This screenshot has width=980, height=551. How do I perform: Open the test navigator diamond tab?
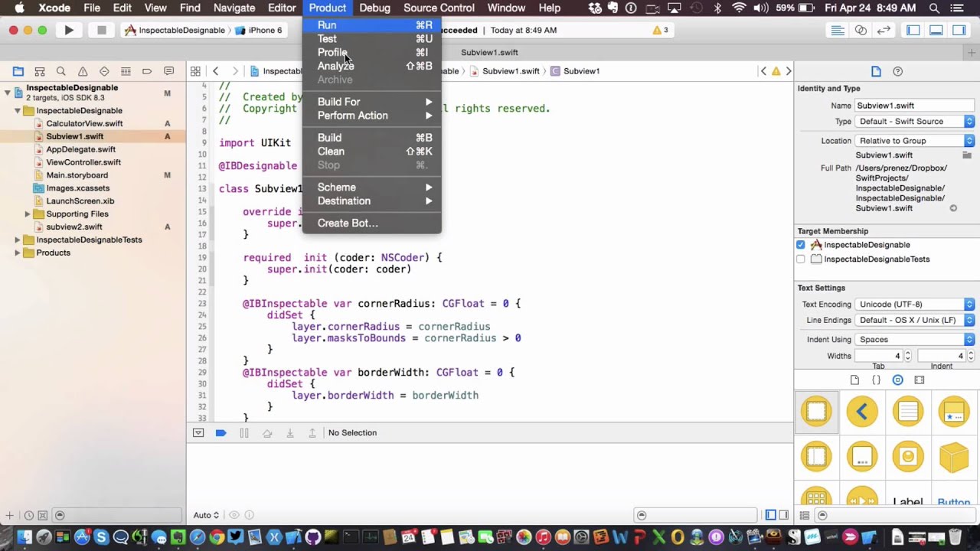[104, 71]
